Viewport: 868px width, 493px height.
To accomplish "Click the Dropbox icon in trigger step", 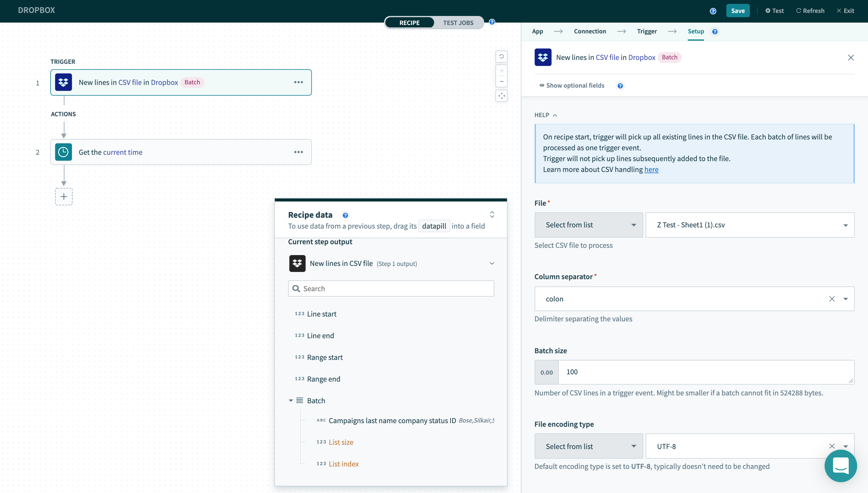I will point(63,82).
